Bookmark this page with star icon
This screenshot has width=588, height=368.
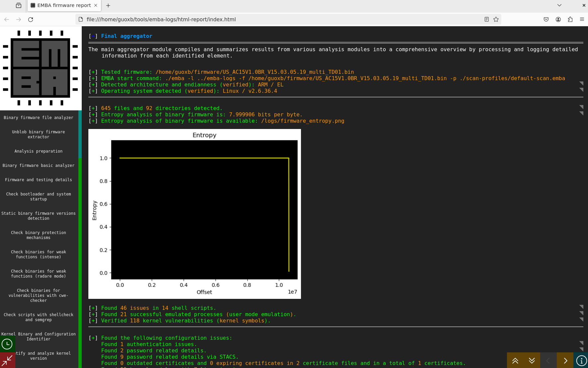496,19
